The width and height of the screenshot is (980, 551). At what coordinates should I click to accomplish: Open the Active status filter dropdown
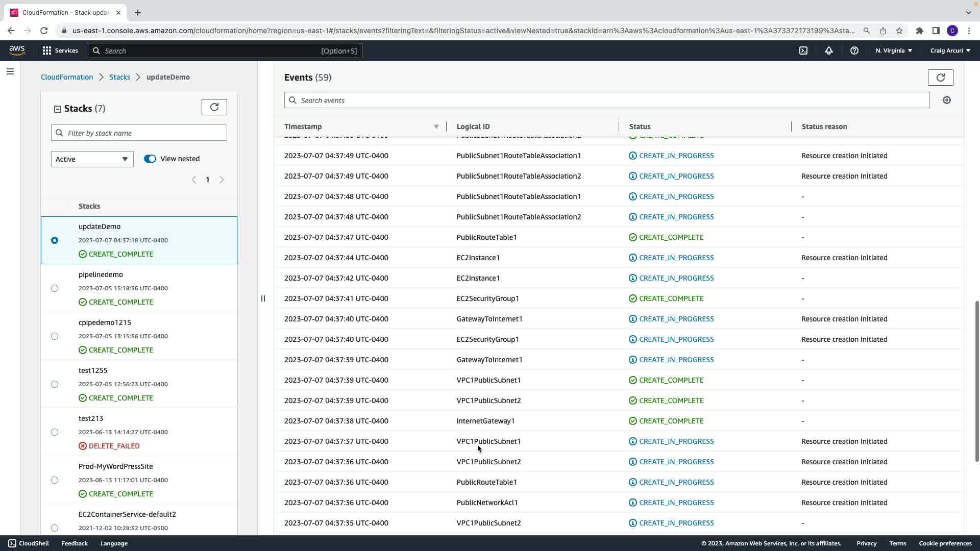pos(92,159)
